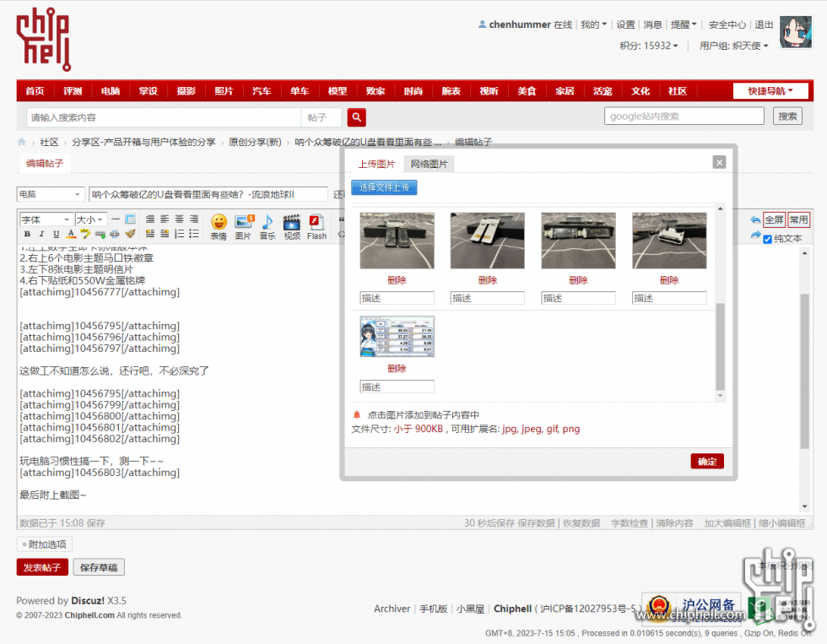
Task: Click the undo arrow icon
Action: [x=755, y=219]
